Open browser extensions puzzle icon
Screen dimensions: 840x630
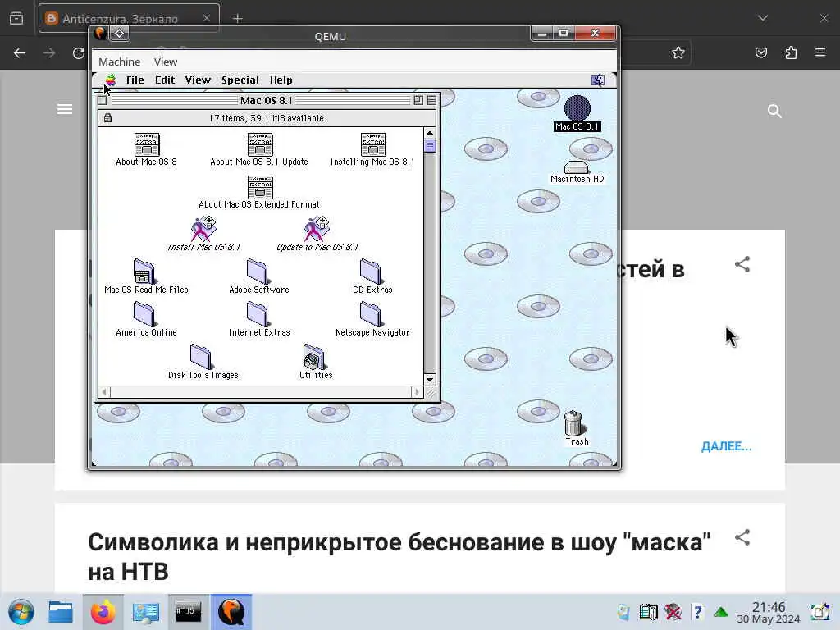click(x=791, y=52)
